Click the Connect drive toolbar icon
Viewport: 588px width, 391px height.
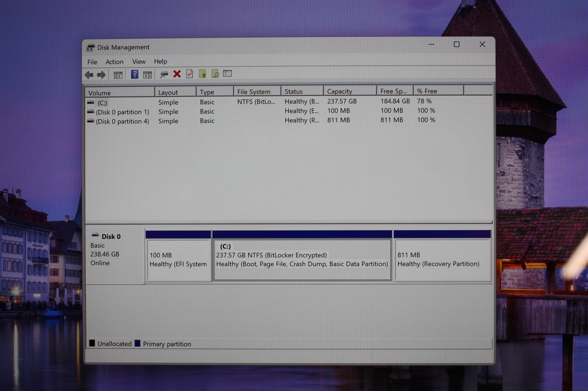pyautogui.click(x=164, y=75)
